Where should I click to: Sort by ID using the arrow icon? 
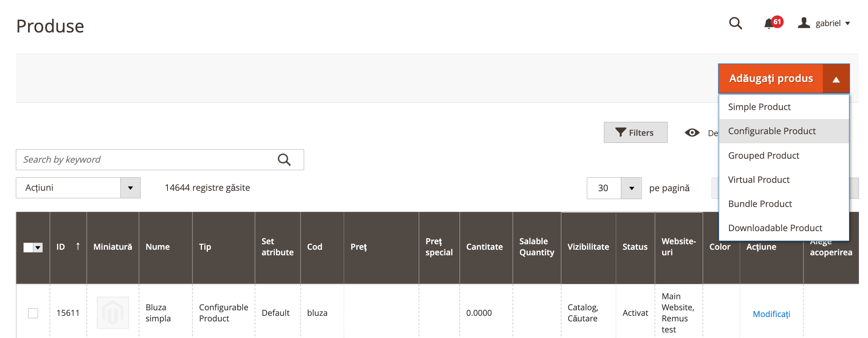tap(78, 247)
